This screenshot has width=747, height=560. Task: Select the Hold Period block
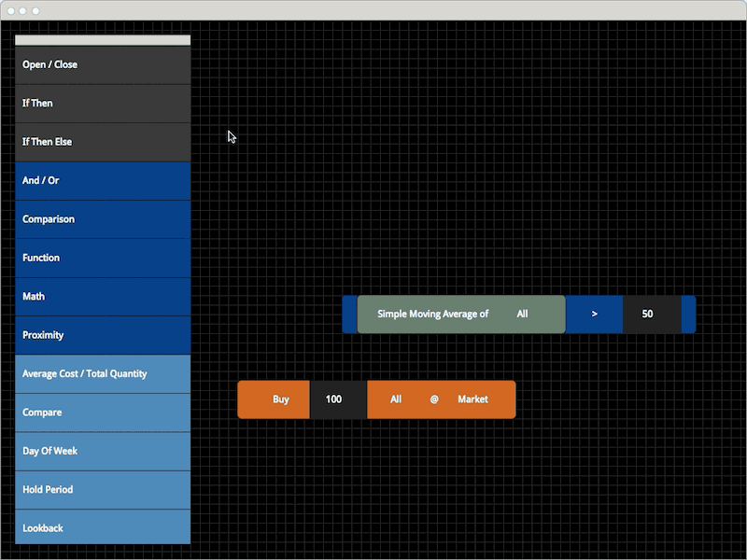coord(103,489)
